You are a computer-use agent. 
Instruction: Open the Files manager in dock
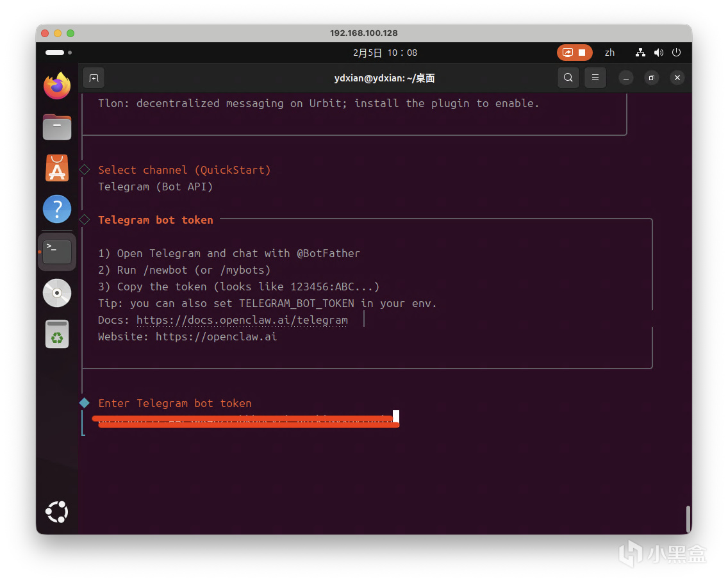[57, 127]
